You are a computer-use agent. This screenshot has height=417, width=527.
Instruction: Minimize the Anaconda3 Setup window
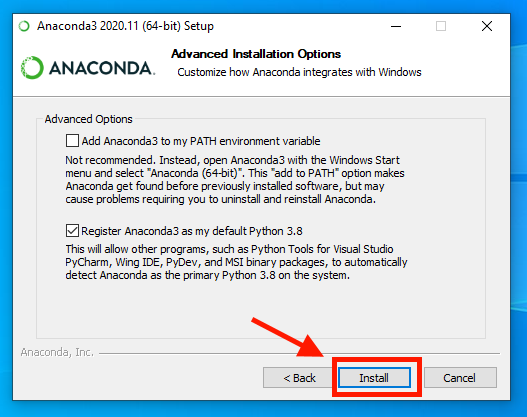point(396,26)
